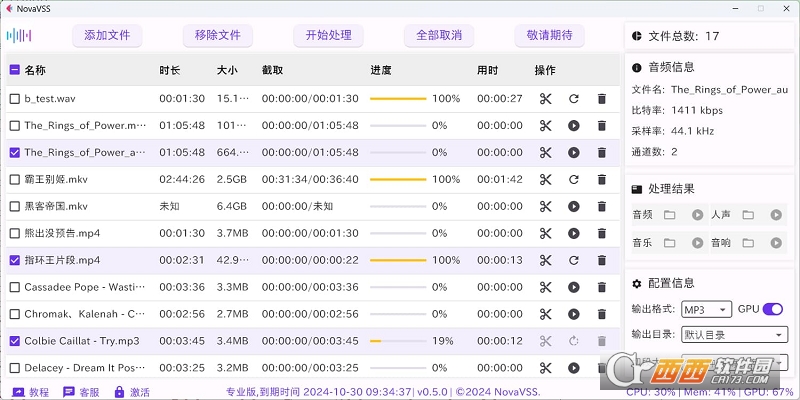Check the b_test.wav checkbox

pyautogui.click(x=15, y=98)
